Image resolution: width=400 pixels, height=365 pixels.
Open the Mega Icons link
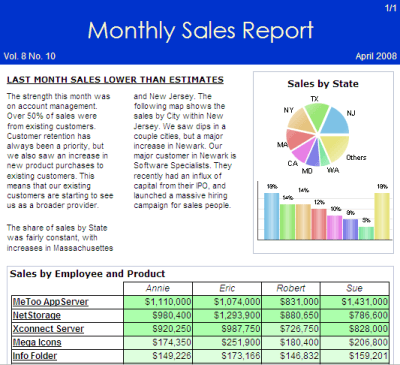tap(37, 342)
